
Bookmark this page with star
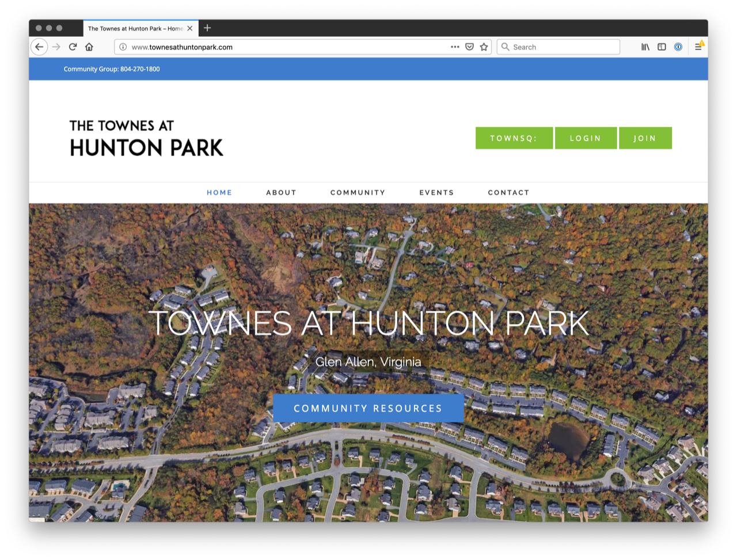pos(484,47)
